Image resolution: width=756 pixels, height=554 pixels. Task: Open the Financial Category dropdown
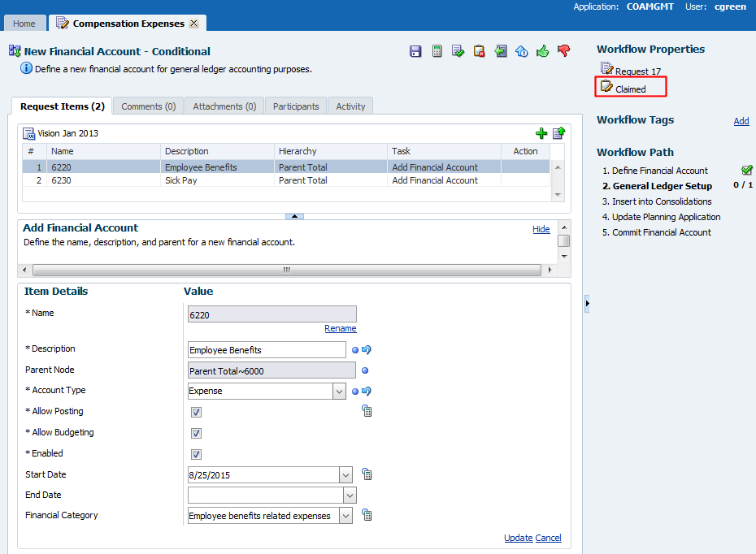[346, 516]
